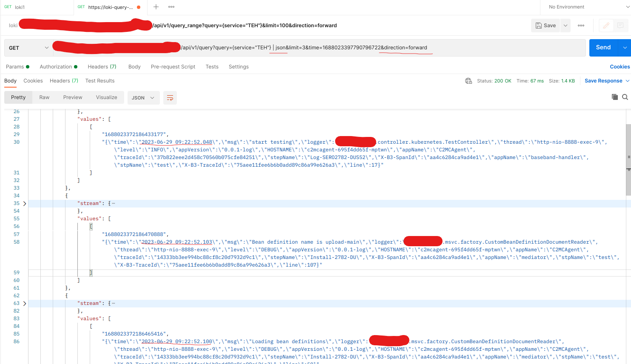Open more actions ellipsis next to Save

click(x=581, y=25)
